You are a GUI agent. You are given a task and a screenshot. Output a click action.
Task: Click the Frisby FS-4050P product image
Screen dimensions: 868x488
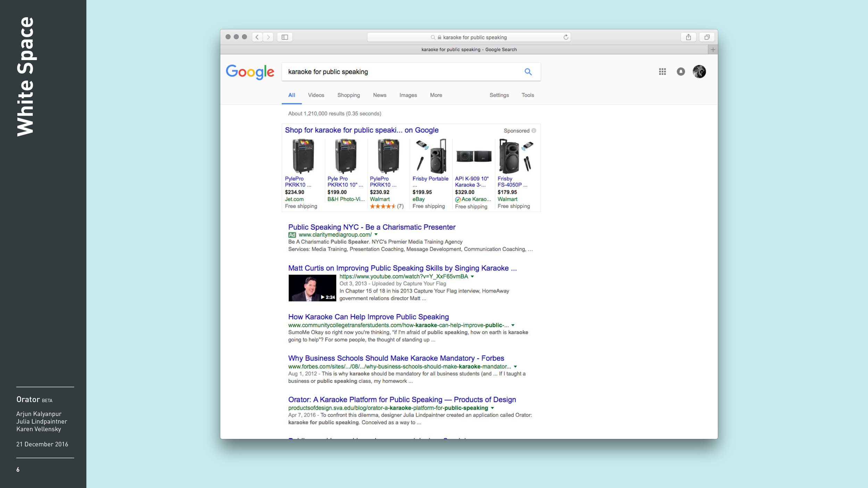(516, 156)
